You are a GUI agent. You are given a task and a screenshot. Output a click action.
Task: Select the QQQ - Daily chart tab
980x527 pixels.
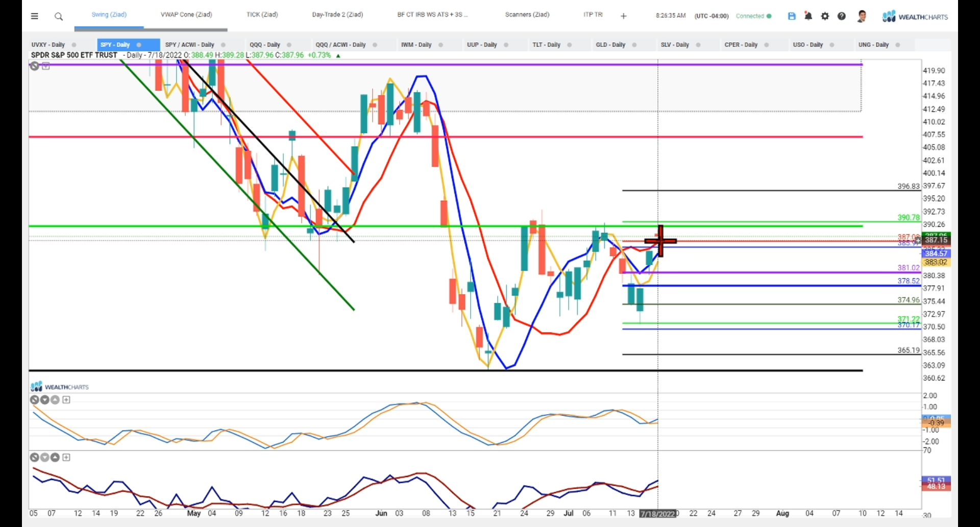(x=265, y=45)
